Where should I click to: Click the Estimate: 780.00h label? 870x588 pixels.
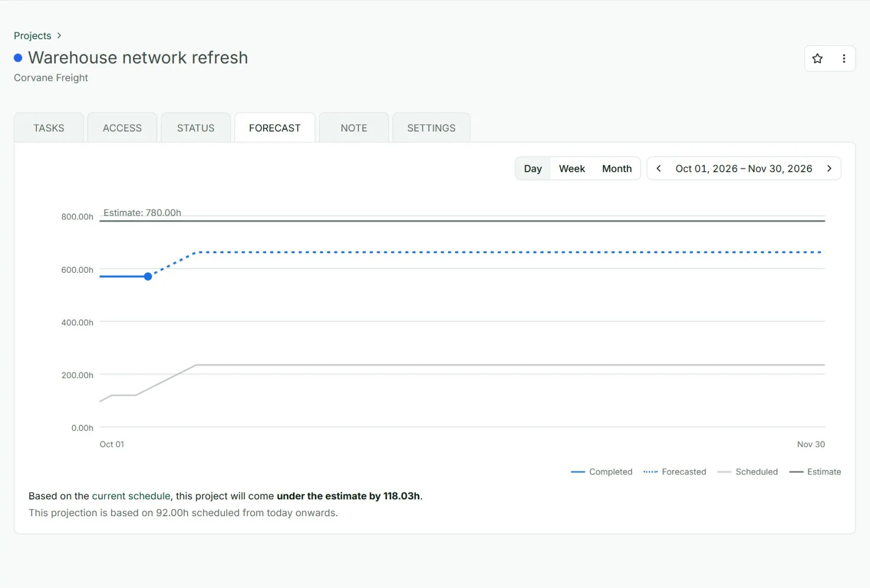click(142, 212)
